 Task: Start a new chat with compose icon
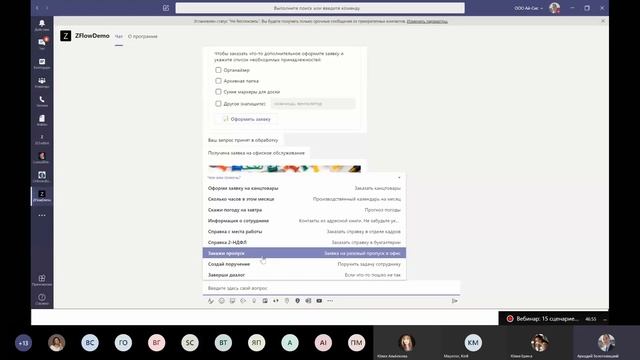(x=166, y=8)
